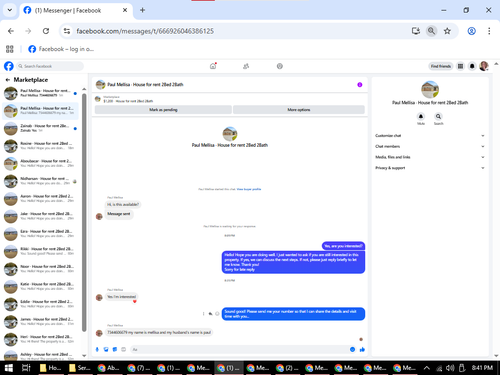
Task: Open the Chrome apps grid in bookmarks bar
Action: (10, 49)
